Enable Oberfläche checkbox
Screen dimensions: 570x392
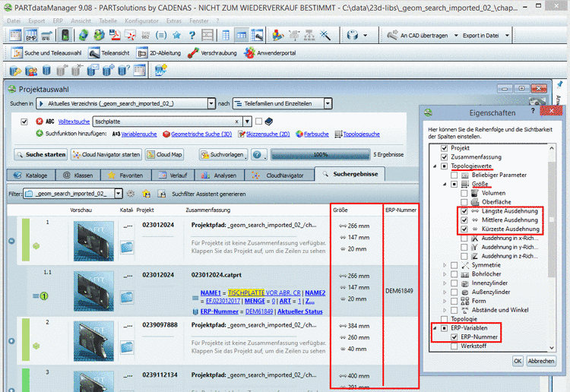464,202
